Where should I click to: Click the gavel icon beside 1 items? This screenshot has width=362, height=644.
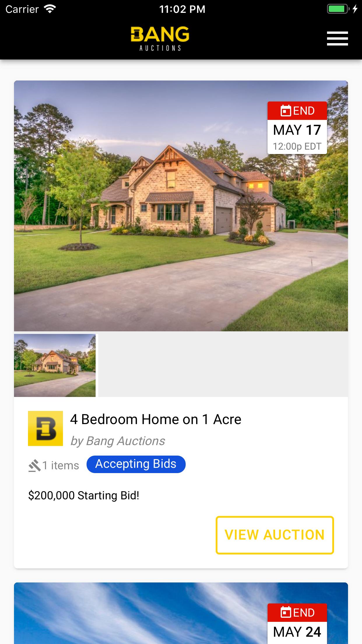tap(34, 466)
